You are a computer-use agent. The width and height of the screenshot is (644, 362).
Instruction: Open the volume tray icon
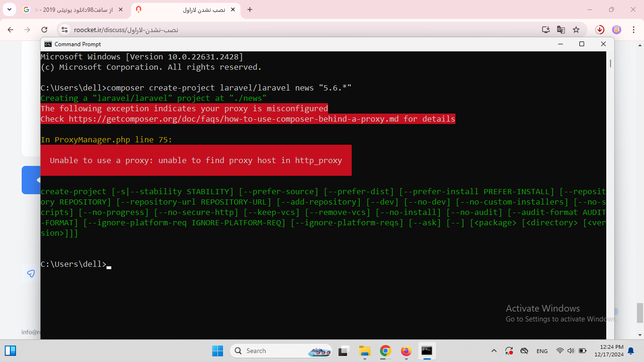point(570,351)
